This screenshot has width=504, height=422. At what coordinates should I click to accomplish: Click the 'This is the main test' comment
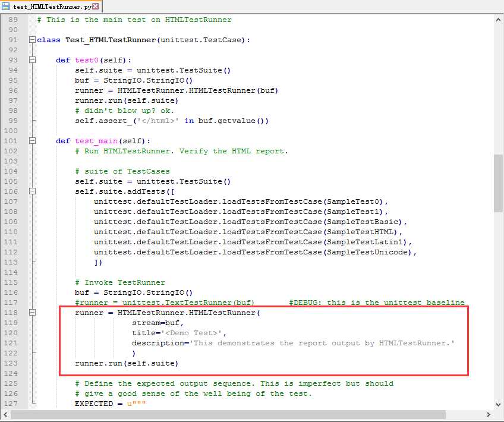(x=134, y=20)
